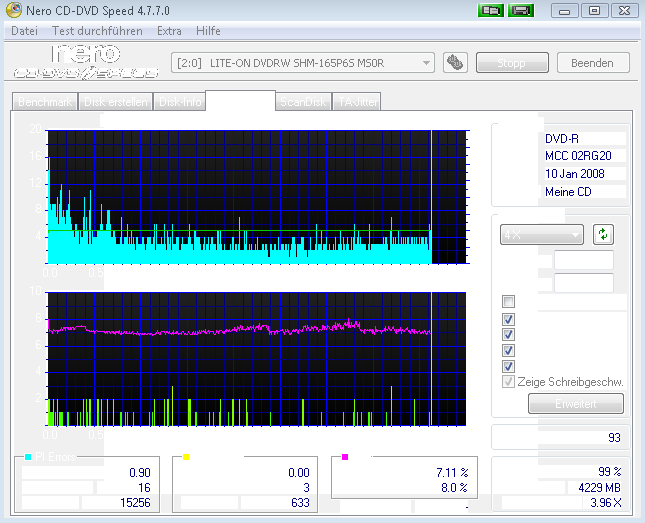Viewport: 645px width, 523px height.
Task: Click the yellow PI Failures legend square
Action: point(185,457)
